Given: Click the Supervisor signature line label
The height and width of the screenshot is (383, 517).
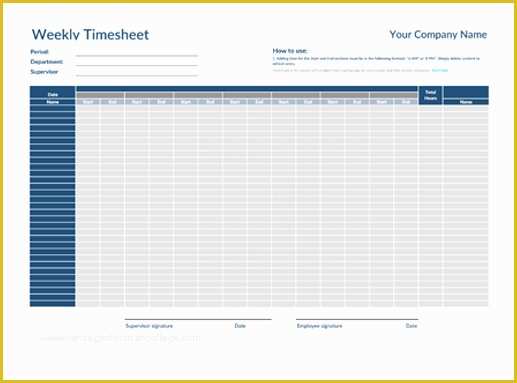Looking at the screenshot, I should pyautogui.click(x=149, y=326).
